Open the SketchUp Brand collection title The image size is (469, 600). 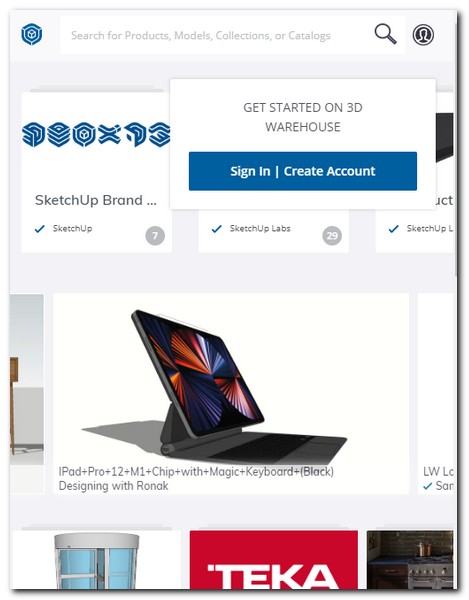click(96, 200)
